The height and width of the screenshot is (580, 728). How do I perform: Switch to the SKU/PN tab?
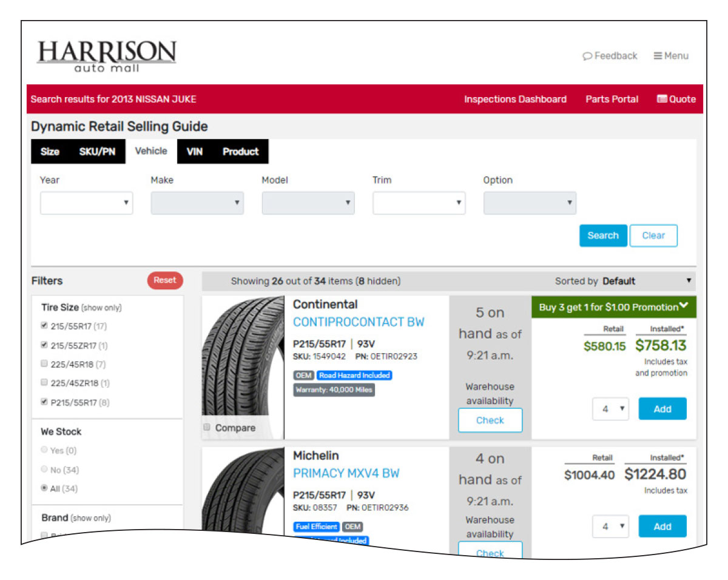pyautogui.click(x=97, y=152)
